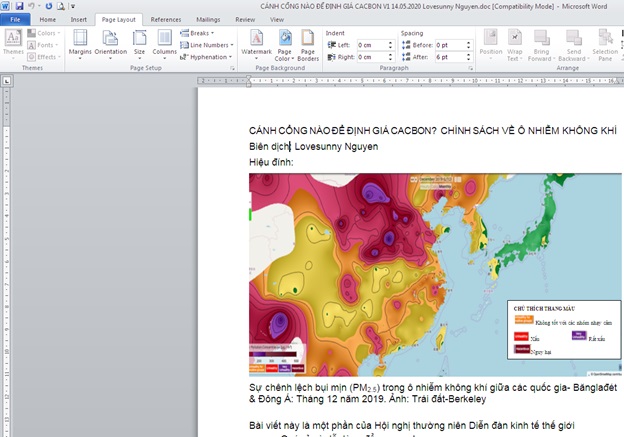
Task: Click the Orientation icon
Action: [110, 42]
